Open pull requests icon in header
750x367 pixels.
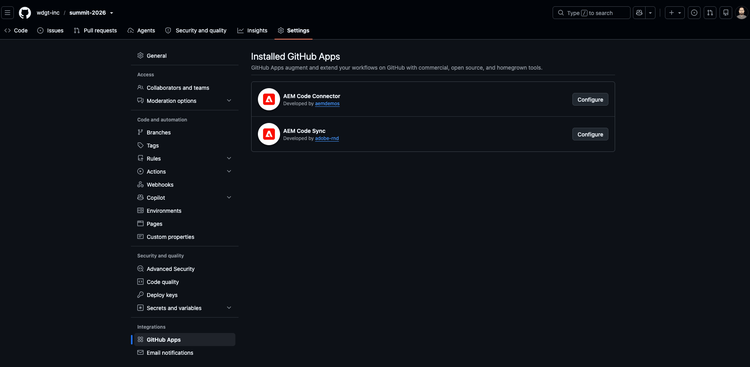710,13
